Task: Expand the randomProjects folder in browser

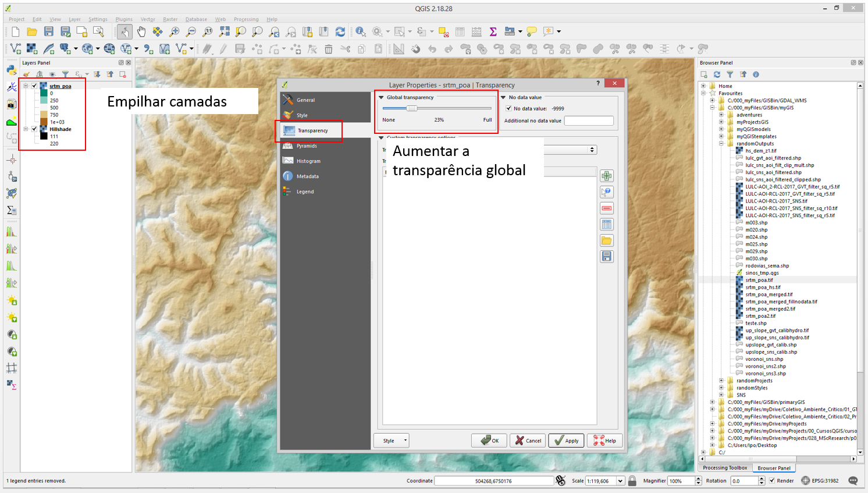Action: [721, 381]
